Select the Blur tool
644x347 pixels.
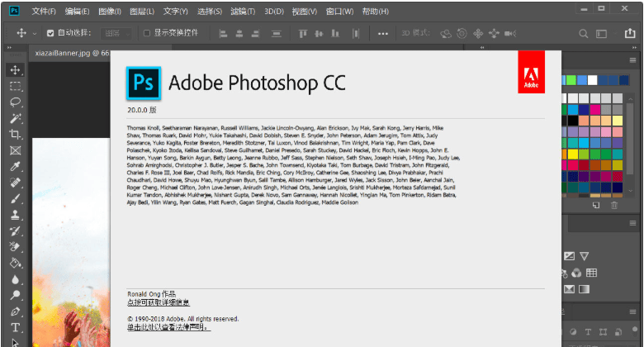[15, 279]
